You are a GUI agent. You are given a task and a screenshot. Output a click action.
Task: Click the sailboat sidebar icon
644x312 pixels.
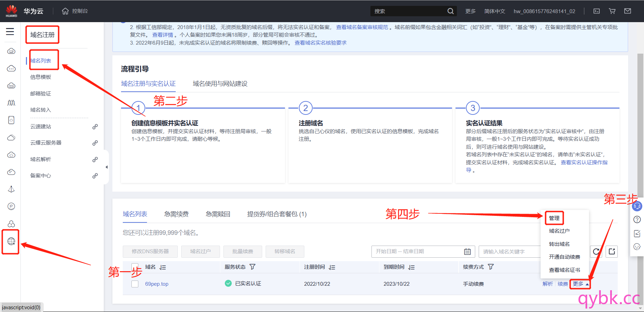pyautogui.click(x=11, y=189)
